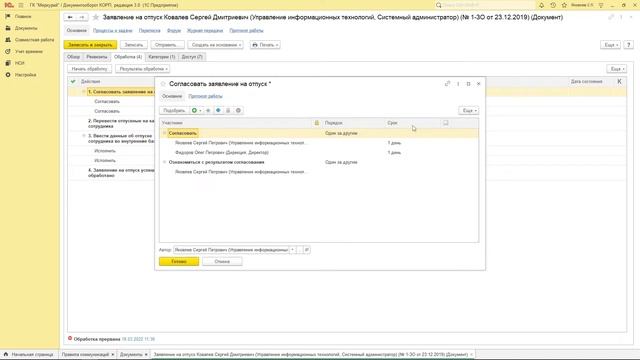The width and height of the screenshot is (640, 360).
Task: Click the lock column header icon
Action: click(x=317, y=123)
